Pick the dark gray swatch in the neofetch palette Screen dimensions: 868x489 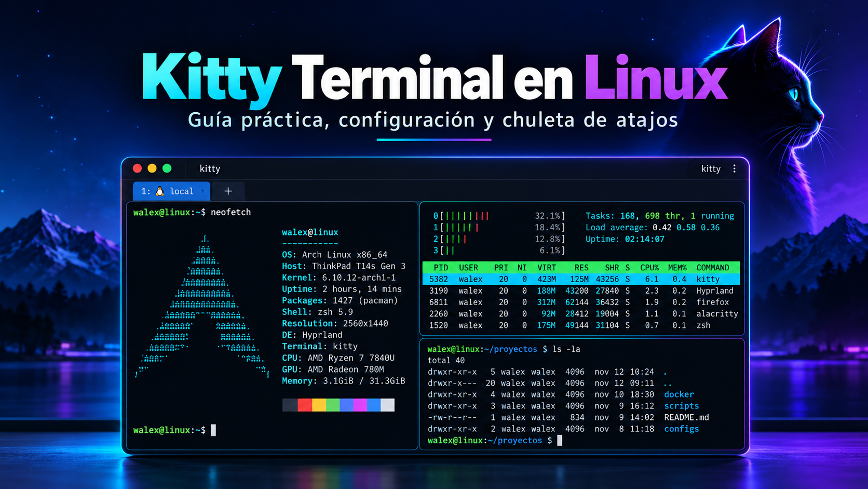[290, 405]
